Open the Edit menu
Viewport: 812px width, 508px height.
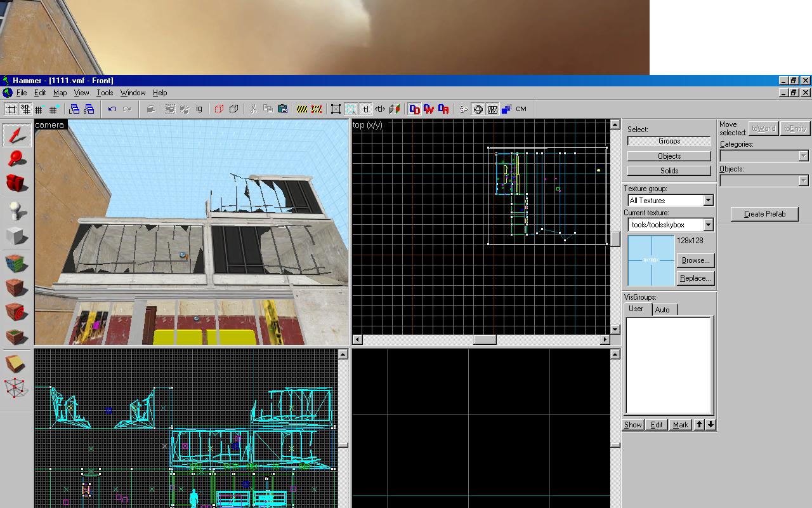pyautogui.click(x=40, y=93)
